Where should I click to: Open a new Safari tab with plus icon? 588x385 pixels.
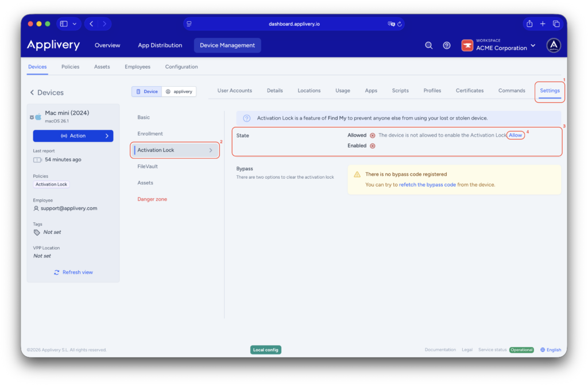pyautogui.click(x=543, y=24)
